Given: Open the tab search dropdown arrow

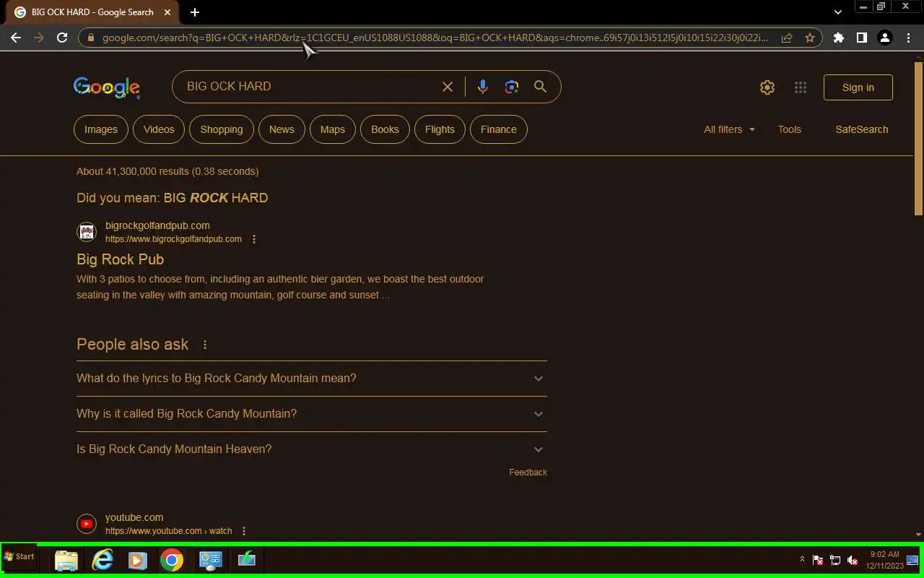Looking at the screenshot, I should (x=837, y=12).
